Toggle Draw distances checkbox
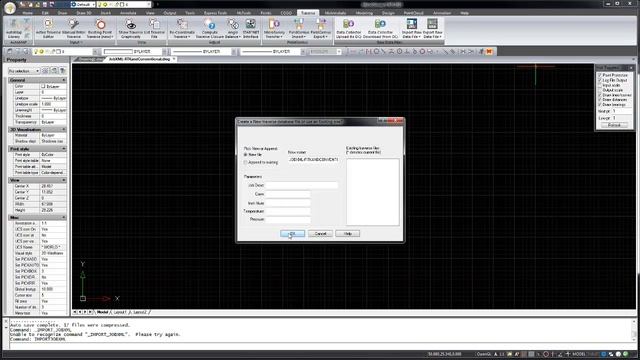Screen dimensions: 640x360 600,100
